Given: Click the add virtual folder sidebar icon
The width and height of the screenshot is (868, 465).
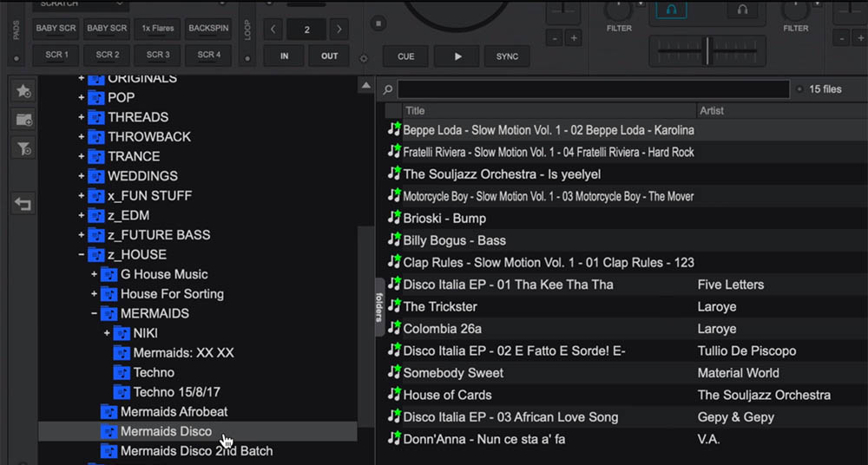Looking at the screenshot, I should 23,120.
